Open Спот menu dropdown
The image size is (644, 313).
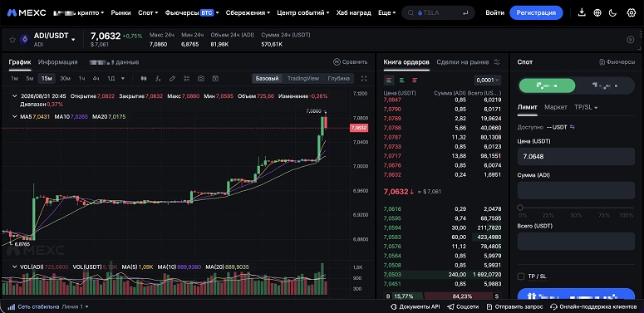[x=148, y=12]
